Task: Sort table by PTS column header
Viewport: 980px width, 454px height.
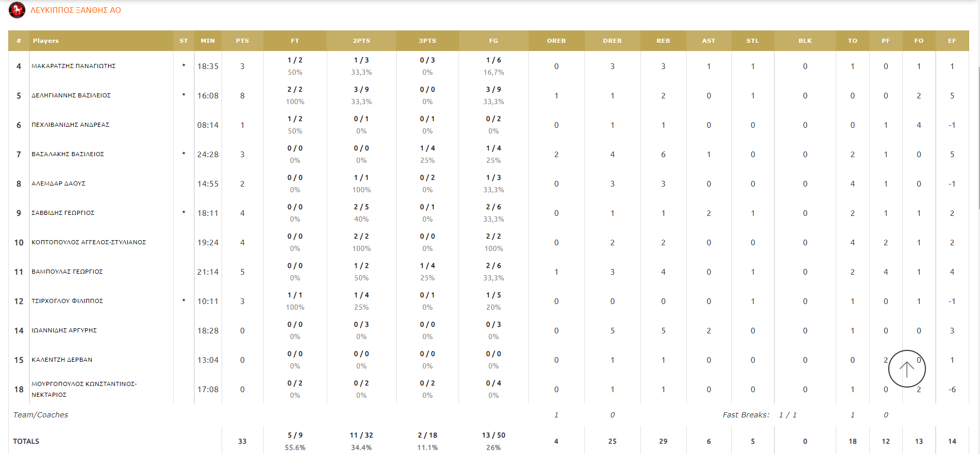Action: click(x=242, y=41)
